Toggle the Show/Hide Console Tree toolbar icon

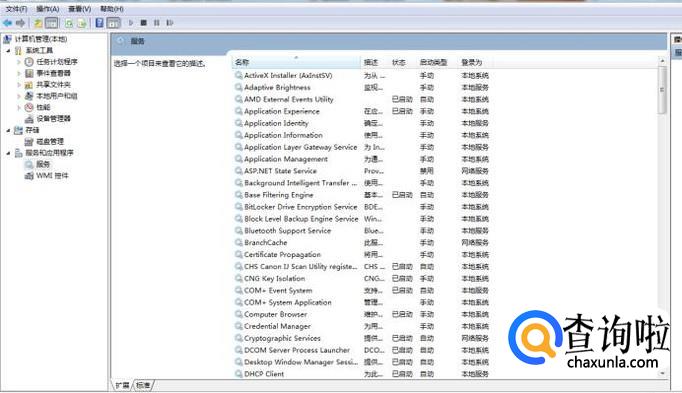(x=51, y=23)
